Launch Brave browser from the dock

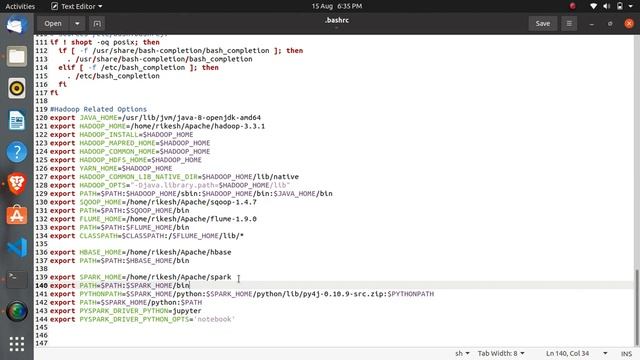coord(16,184)
